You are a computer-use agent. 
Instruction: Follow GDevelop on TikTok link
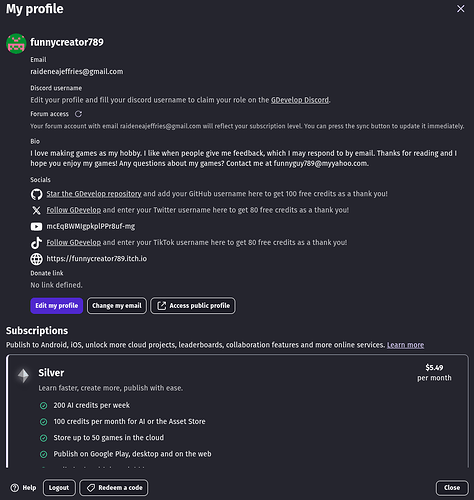[73, 242]
